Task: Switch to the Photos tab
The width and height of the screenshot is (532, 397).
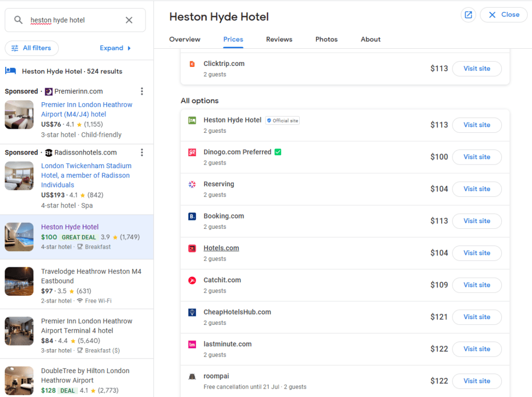Action: pos(326,39)
